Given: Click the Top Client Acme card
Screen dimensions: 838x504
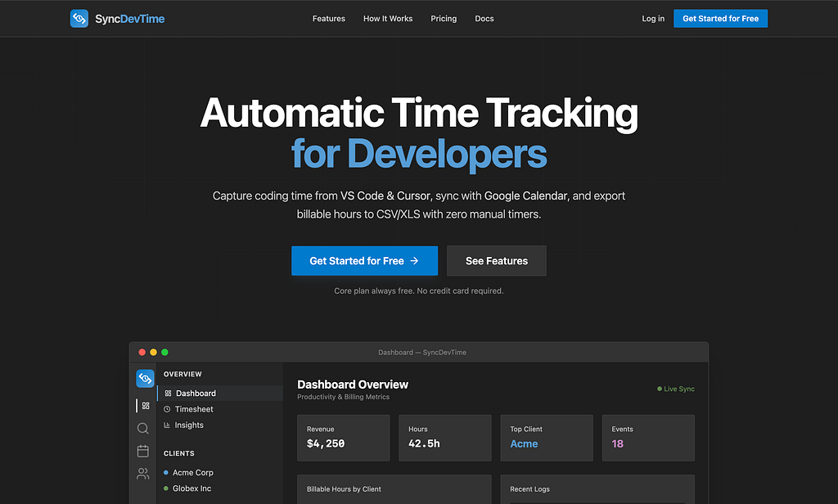Looking at the screenshot, I should coord(547,438).
